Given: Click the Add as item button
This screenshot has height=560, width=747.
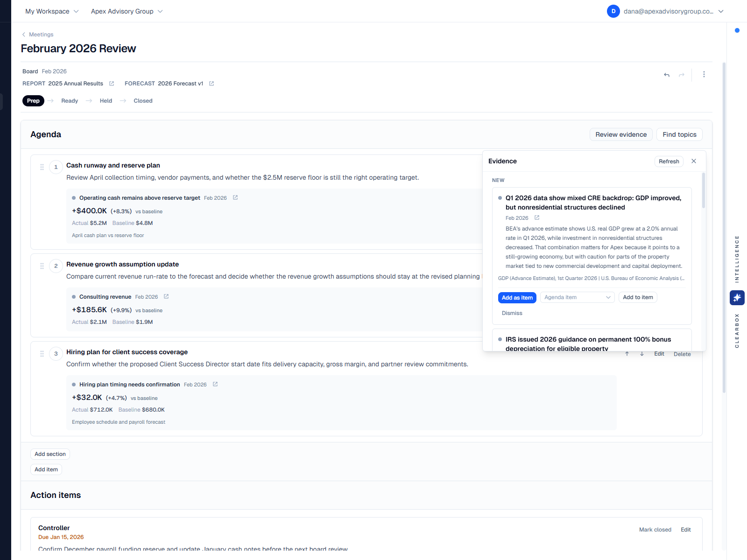Looking at the screenshot, I should 517,297.
